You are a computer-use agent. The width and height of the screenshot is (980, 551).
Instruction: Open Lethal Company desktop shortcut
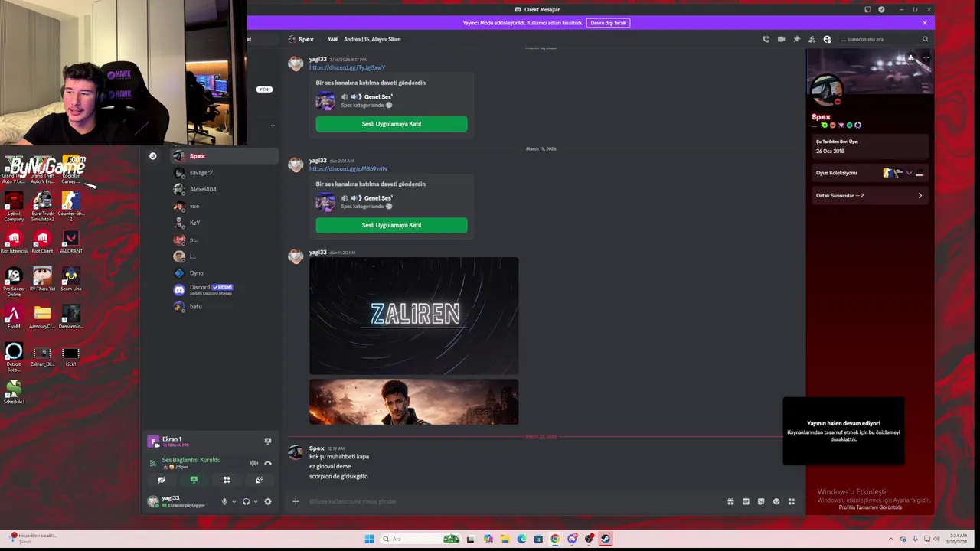point(14,204)
